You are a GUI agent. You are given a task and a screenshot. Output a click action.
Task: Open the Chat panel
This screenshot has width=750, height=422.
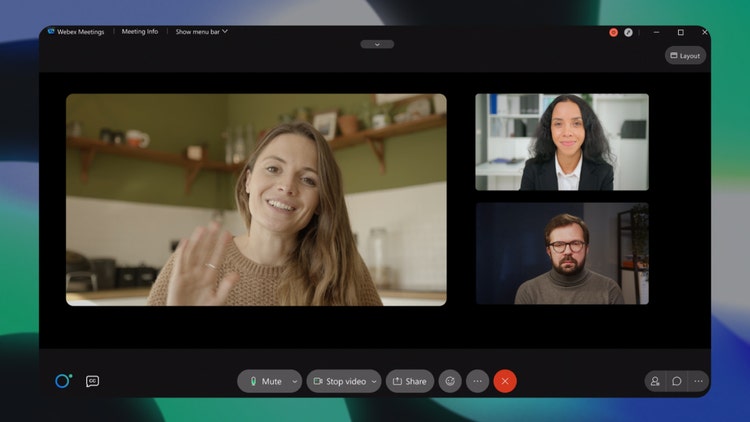coord(677,381)
